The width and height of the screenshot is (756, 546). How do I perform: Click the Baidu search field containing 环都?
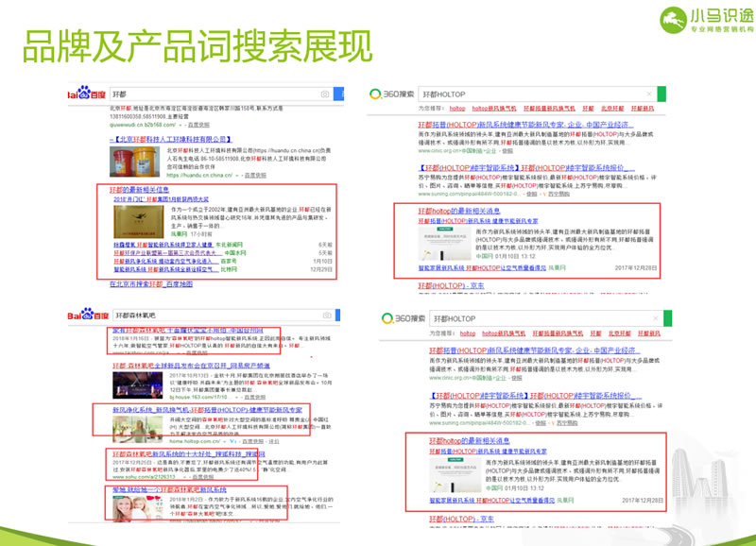point(222,94)
